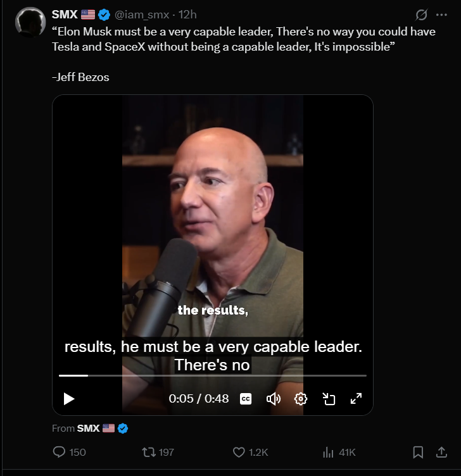Viewport: 461px width, 476px height.
Task: Repost this tweet
Action: [x=149, y=452]
